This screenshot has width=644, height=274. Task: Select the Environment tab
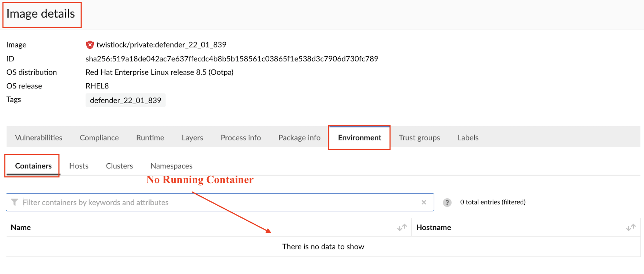(x=359, y=138)
